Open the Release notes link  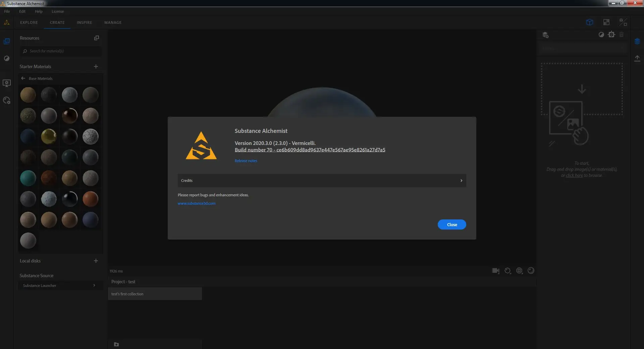click(x=246, y=161)
